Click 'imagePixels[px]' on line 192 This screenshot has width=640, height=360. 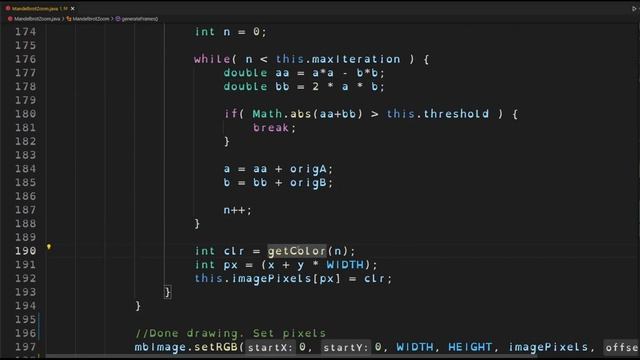coord(286,279)
